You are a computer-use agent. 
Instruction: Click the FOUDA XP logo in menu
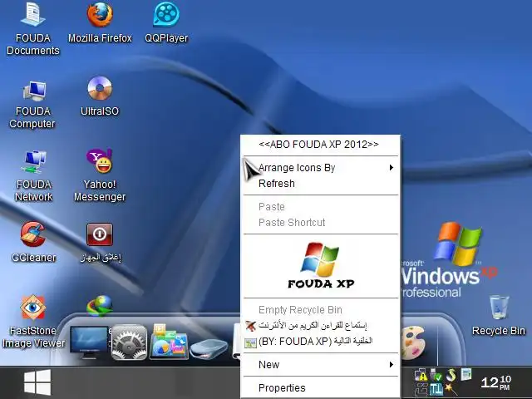click(x=321, y=266)
